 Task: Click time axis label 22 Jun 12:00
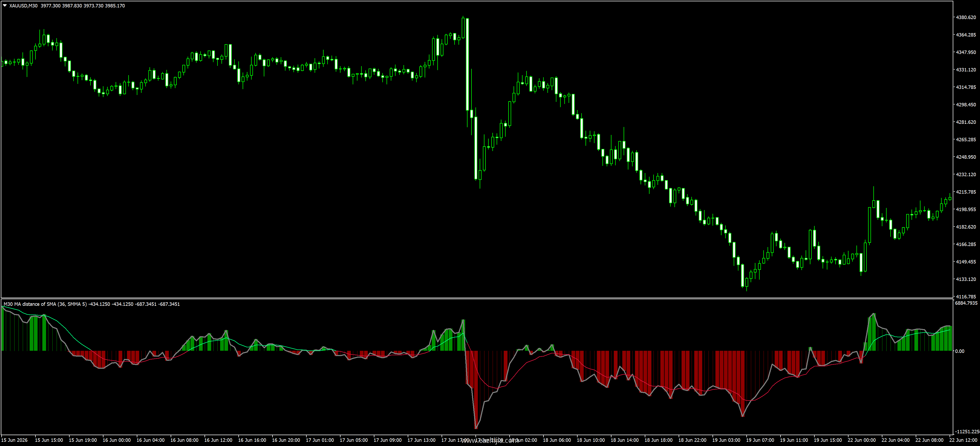[963, 441]
